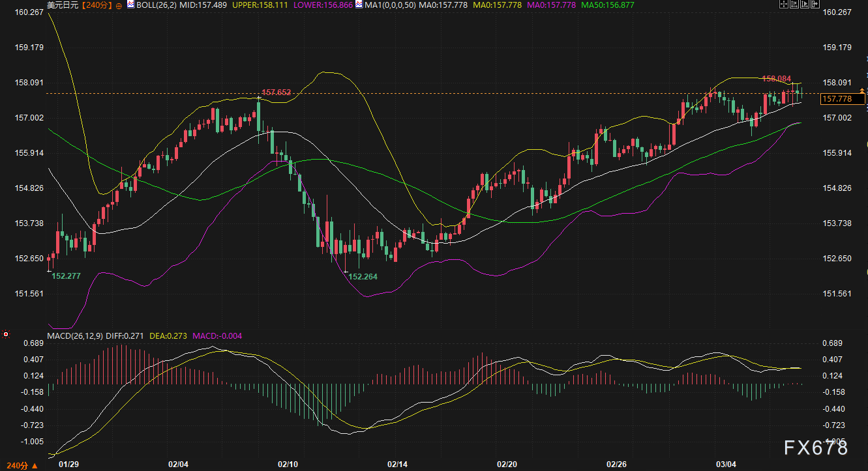The height and width of the screenshot is (471, 868).
Task: Click the red sun icon beside MACD panel
Action: click(6, 335)
